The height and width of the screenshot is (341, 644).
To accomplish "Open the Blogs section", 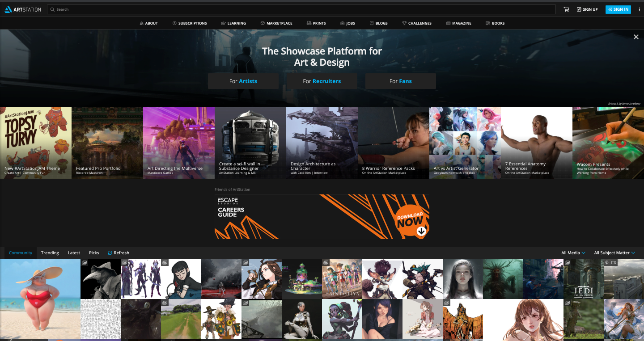I will coord(378,23).
